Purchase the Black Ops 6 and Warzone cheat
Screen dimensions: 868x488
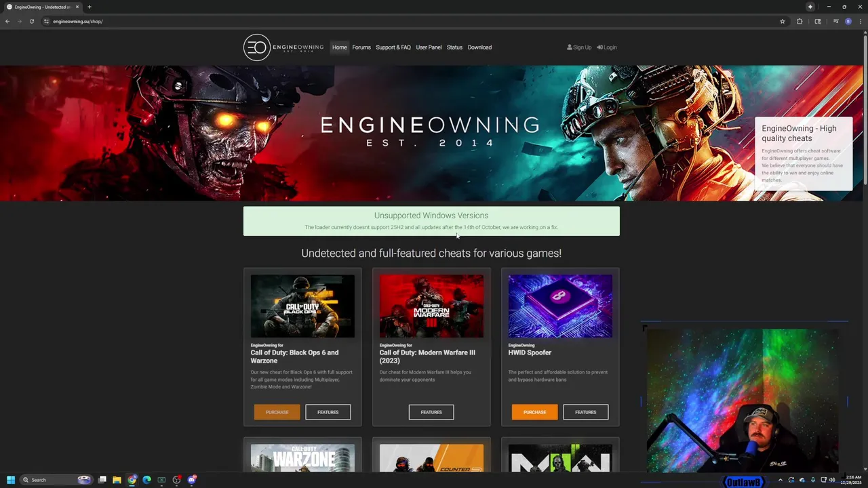[x=277, y=412]
